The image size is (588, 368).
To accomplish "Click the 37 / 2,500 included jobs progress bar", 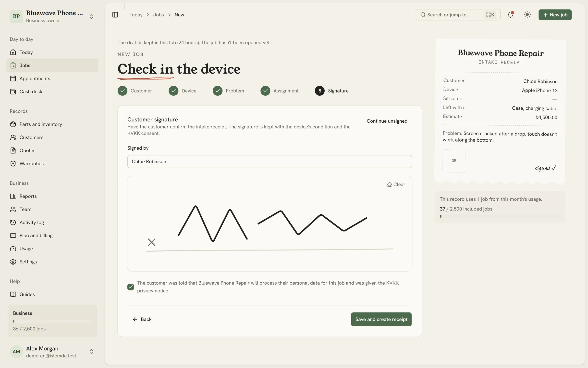I will (500, 216).
